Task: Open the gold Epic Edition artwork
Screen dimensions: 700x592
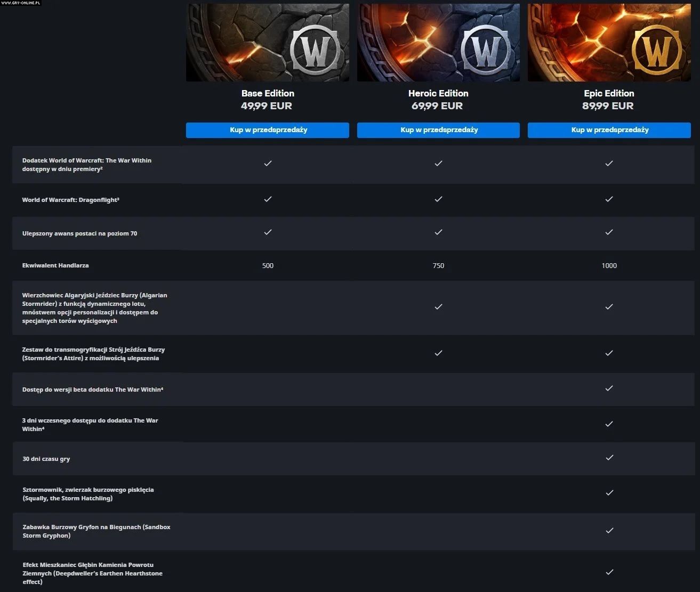Action: (x=609, y=43)
